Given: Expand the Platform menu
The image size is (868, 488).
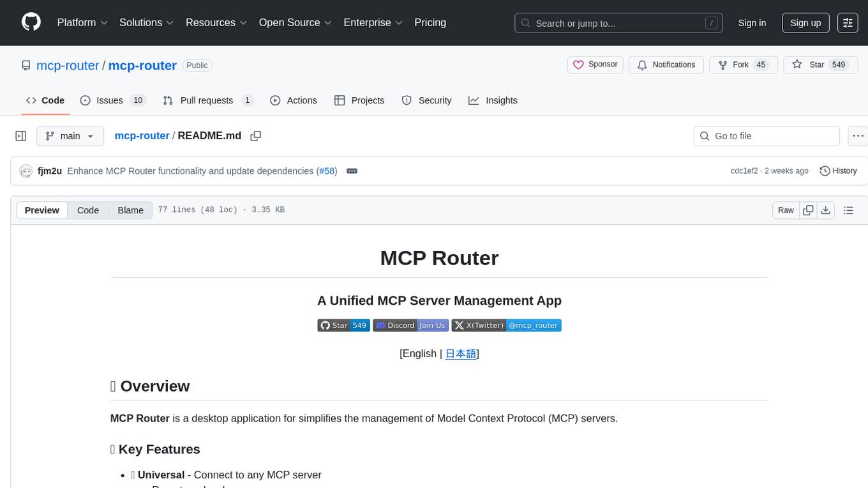Looking at the screenshot, I should point(82,22).
